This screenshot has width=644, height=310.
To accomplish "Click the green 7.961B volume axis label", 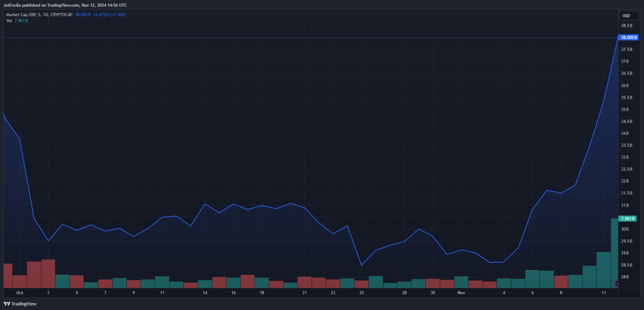I will (628, 219).
